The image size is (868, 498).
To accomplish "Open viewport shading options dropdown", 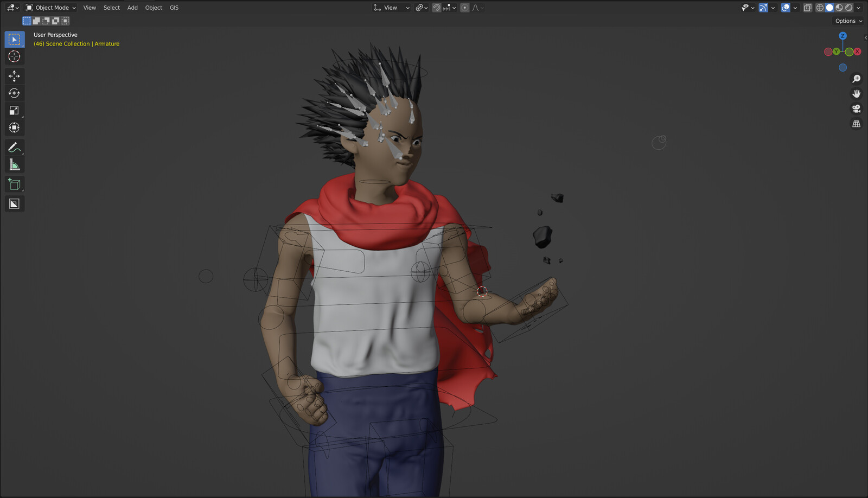I will point(858,8).
